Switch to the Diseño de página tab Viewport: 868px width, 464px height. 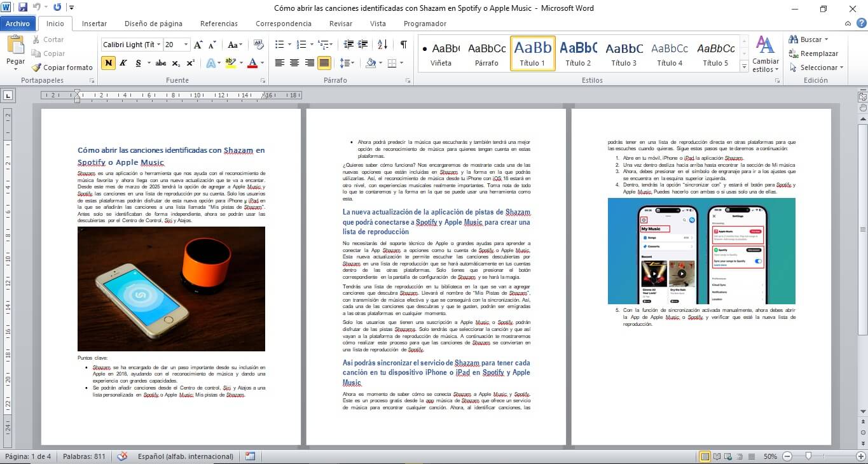[x=153, y=24]
